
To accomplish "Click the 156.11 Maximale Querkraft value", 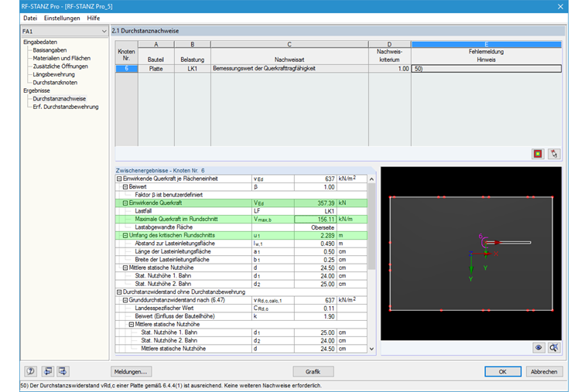I will click(315, 220).
